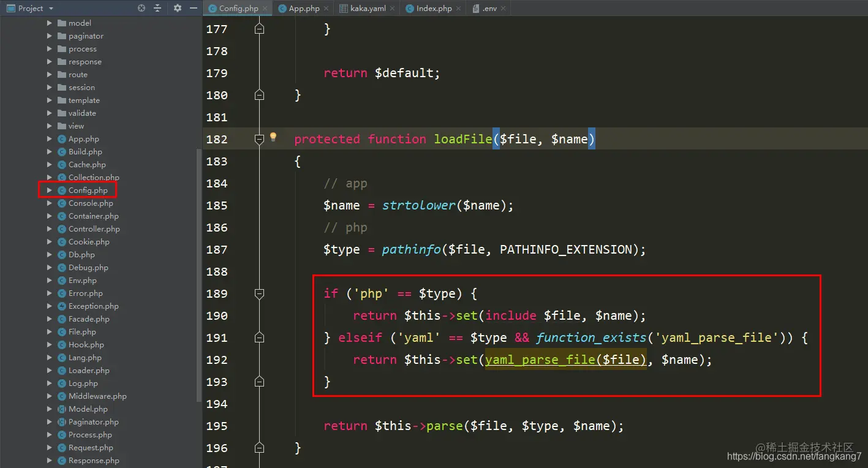Click the scroll-from-source locate icon
The image size is (868, 468).
tap(142, 8)
